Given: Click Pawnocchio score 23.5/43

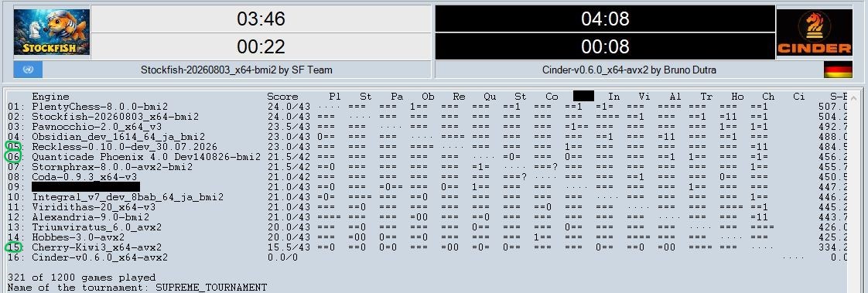Looking at the screenshot, I should point(289,127).
